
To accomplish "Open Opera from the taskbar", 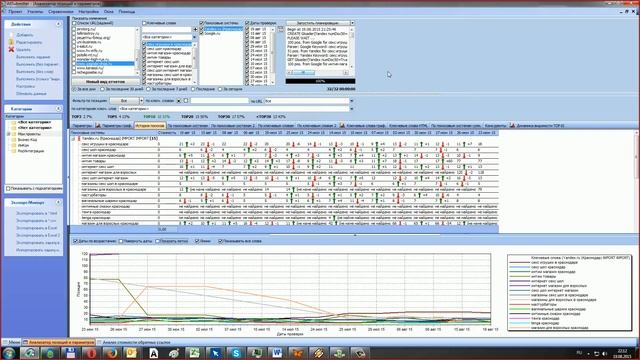I will 91,353.
